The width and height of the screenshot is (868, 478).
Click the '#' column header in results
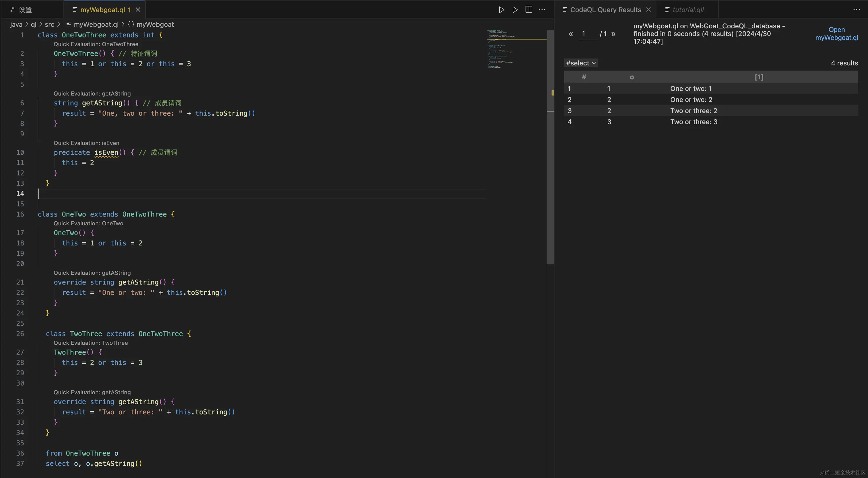pyautogui.click(x=584, y=77)
